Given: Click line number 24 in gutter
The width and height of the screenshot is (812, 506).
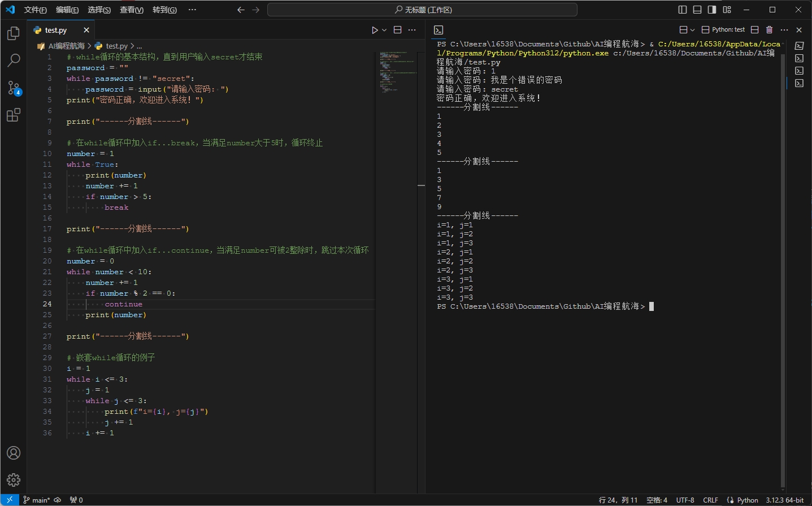Looking at the screenshot, I should pyautogui.click(x=47, y=304).
